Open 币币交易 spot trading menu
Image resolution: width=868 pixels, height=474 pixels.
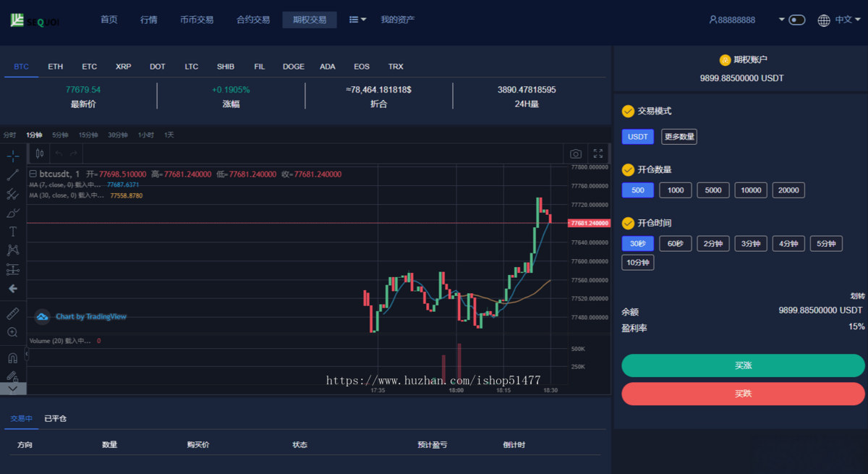pos(197,20)
